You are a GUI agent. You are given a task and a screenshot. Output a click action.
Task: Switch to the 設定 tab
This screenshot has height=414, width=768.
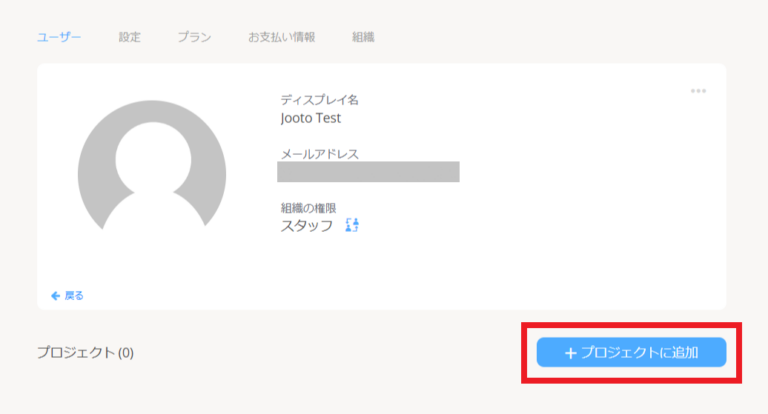(x=129, y=37)
